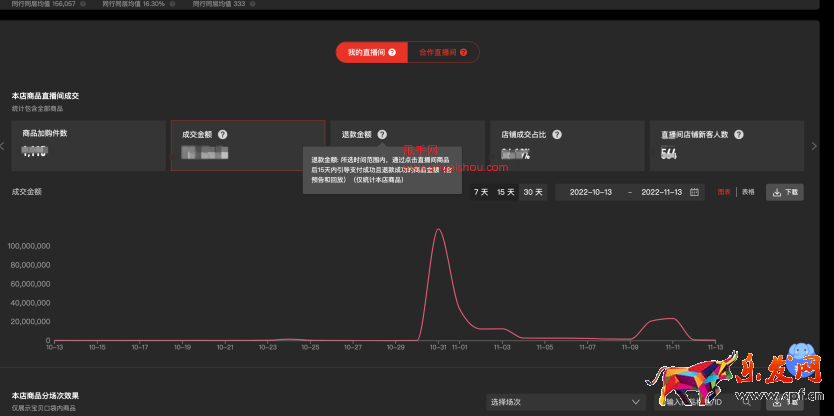The width and height of the screenshot is (834, 416).
Task: Click help icon next to 店铺成交占比
Action: pos(556,134)
